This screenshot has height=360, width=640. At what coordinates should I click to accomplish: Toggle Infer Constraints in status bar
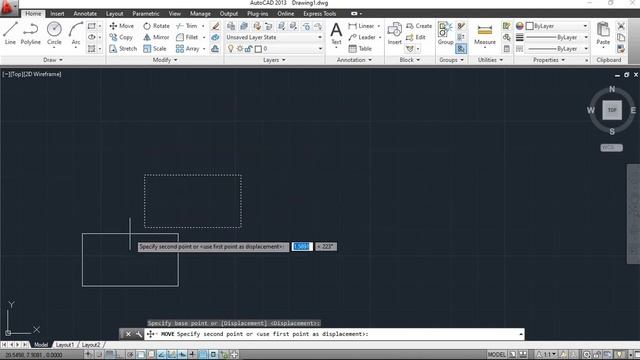tap(89, 354)
